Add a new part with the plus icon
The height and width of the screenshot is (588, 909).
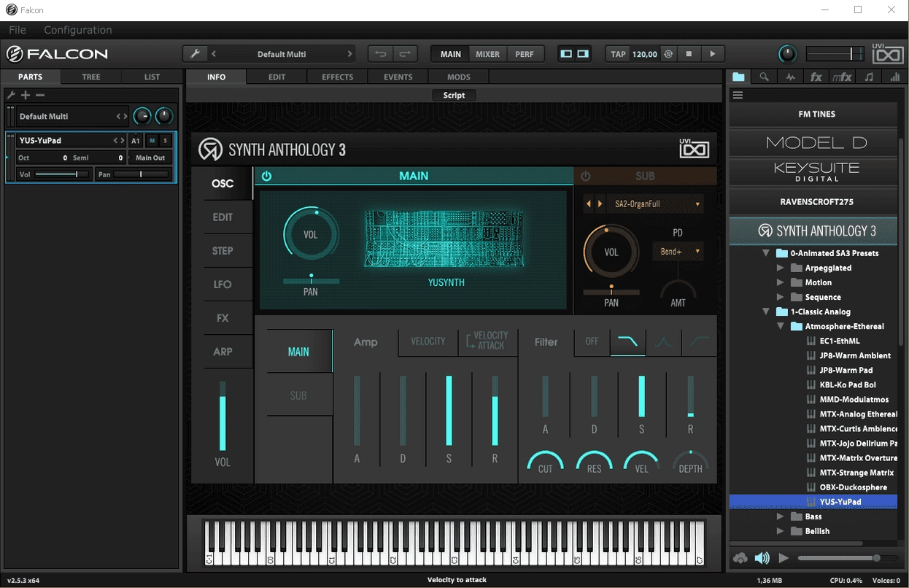26,95
